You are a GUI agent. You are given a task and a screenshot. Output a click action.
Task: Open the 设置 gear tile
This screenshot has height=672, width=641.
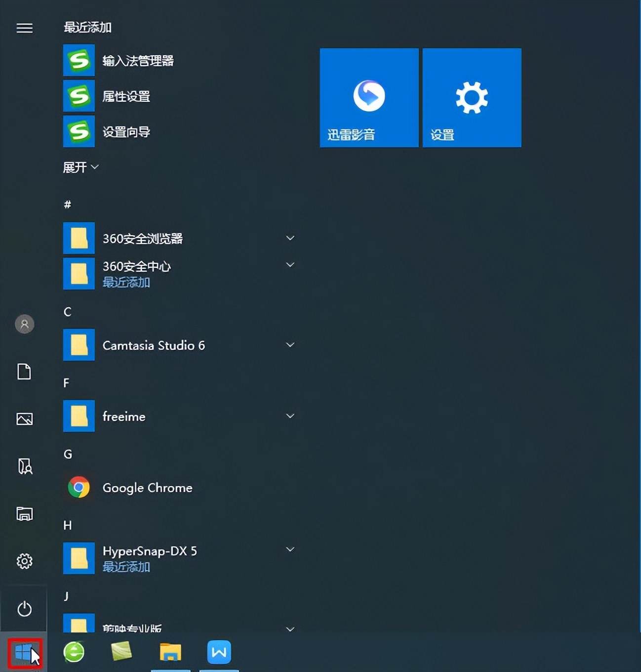(x=471, y=97)
